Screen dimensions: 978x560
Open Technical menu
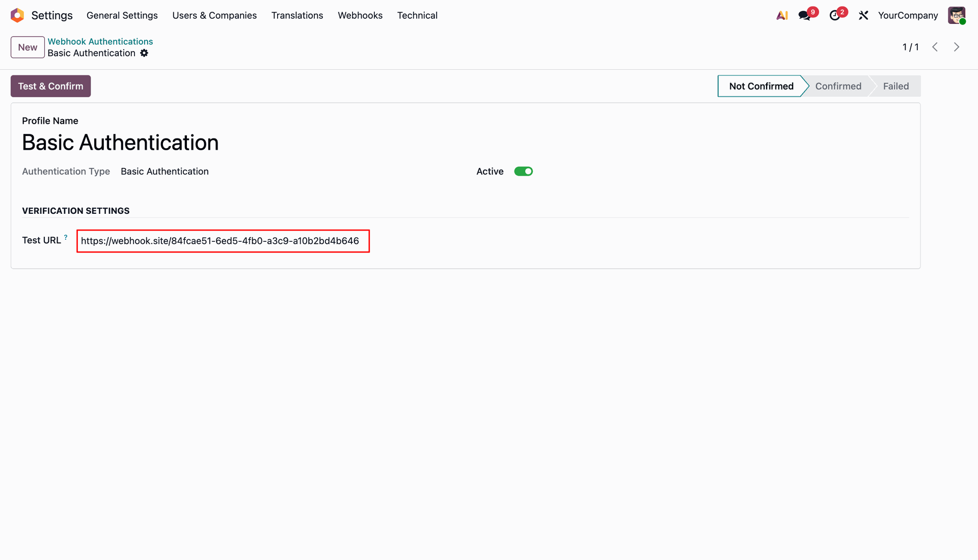pyautogui.click(x=417, y=15)
